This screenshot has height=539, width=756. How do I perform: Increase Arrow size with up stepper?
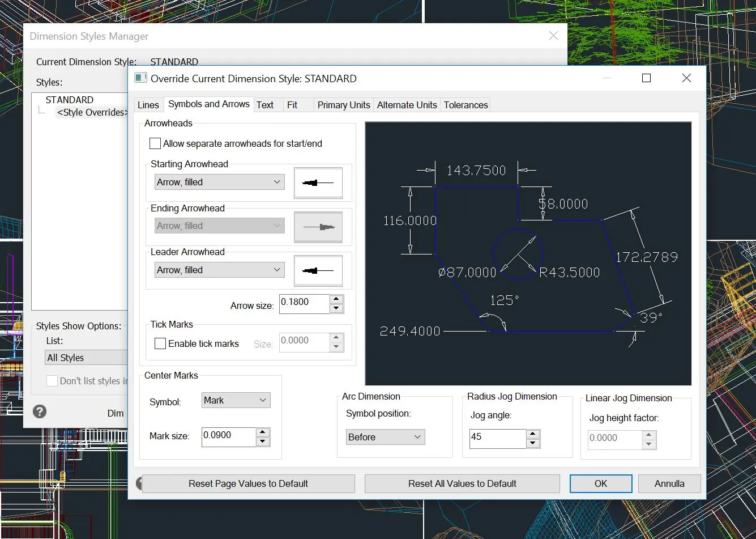pyautogui.click(x=336, y=299)
